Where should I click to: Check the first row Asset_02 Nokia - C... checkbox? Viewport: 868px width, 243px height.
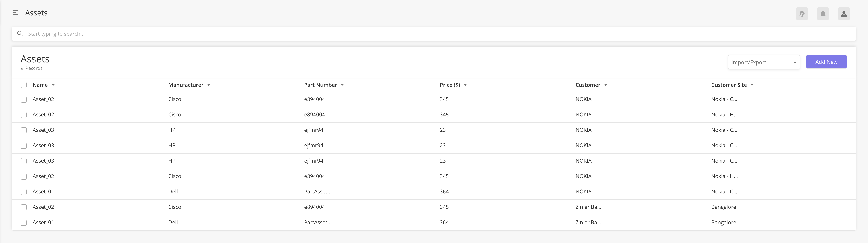pos(24,99)
